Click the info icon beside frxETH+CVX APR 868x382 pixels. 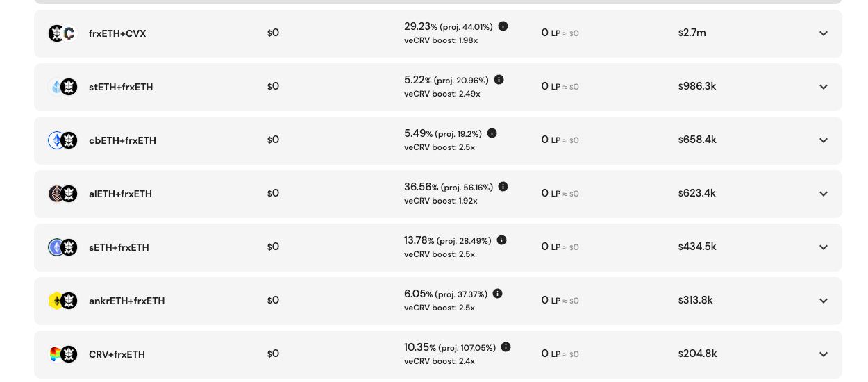point(503,26)
